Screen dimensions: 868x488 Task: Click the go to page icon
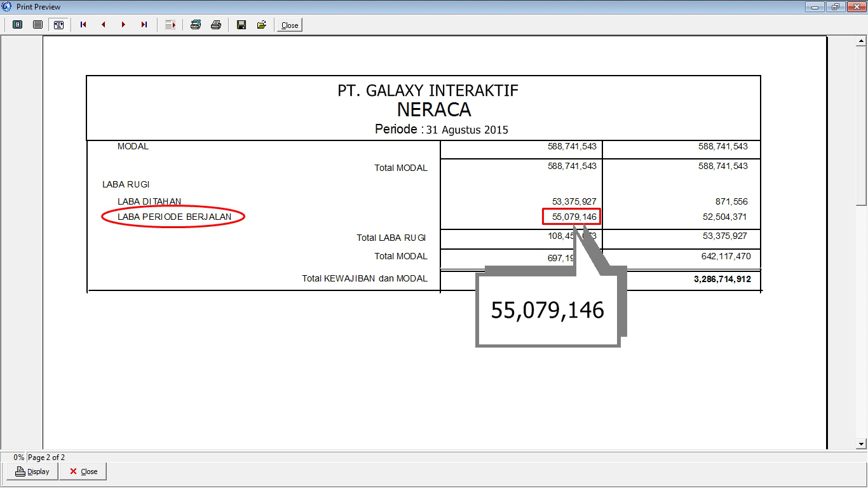point(170,25)
